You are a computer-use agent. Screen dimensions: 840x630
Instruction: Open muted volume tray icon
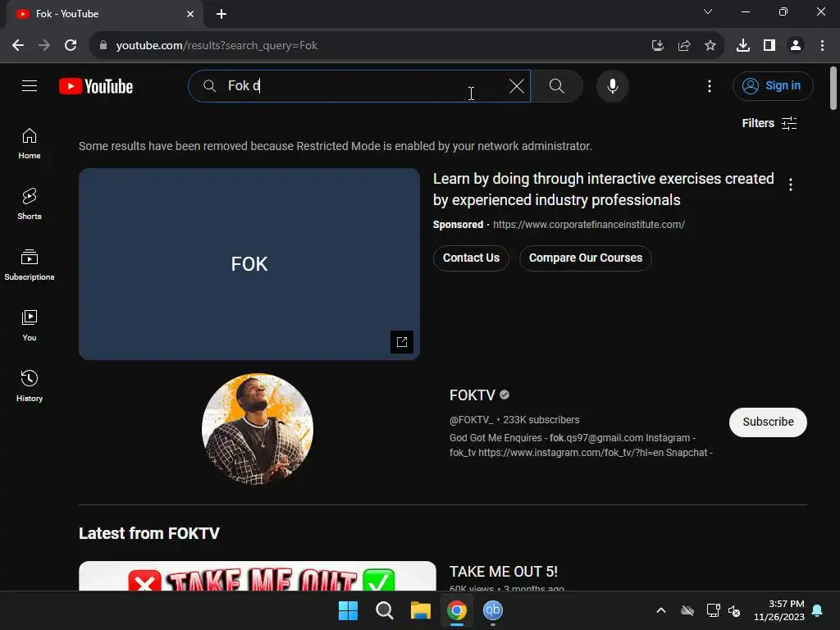point(734,610)
